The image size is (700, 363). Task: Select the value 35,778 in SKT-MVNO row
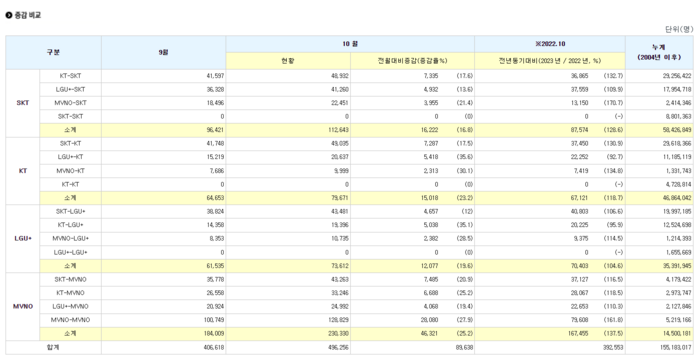(215, 280)
